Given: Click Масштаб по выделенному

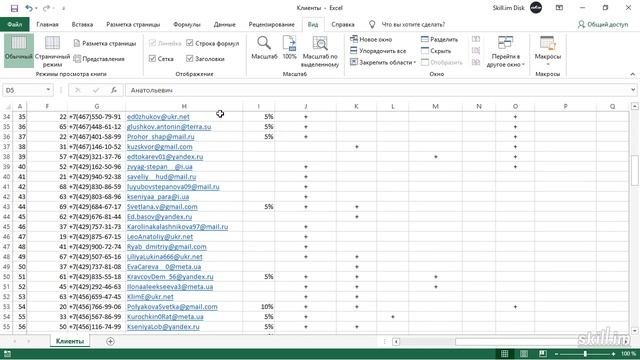Looking at the screenshot, I should tap(320, 51).
